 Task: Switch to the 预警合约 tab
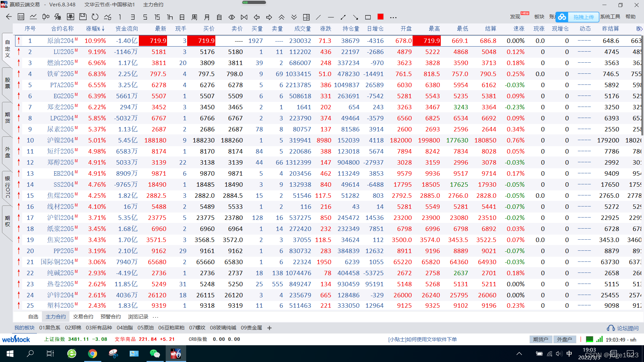click(x=111, y=316)
